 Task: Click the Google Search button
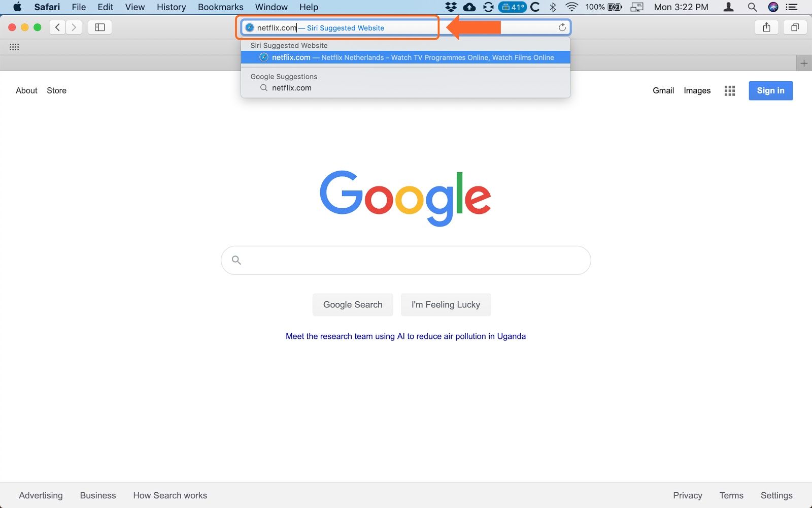353,305
